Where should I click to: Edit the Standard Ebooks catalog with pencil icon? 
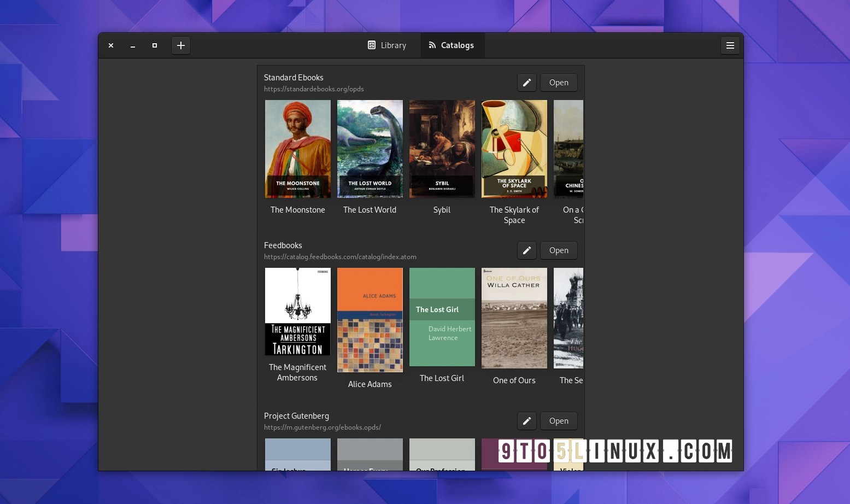[x=527, y=83]
